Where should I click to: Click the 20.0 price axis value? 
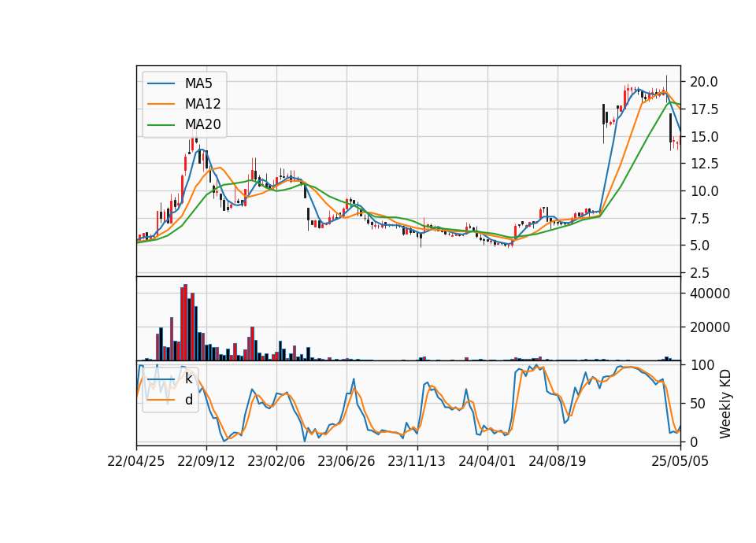coord(704,81)
